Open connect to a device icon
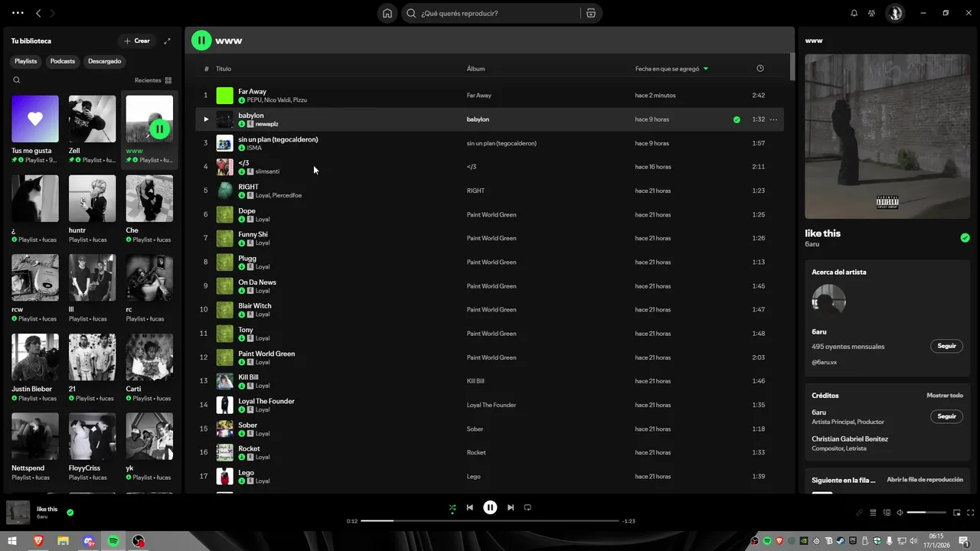Screen dimensions: 980x551 click(x=887, y=513)
